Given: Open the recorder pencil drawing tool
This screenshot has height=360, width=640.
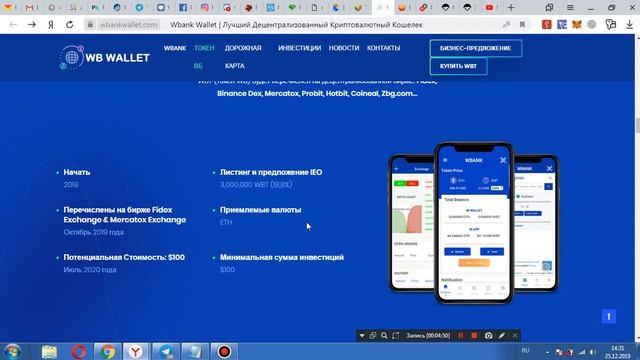Looking at the screenshot, I should point(502,336).
